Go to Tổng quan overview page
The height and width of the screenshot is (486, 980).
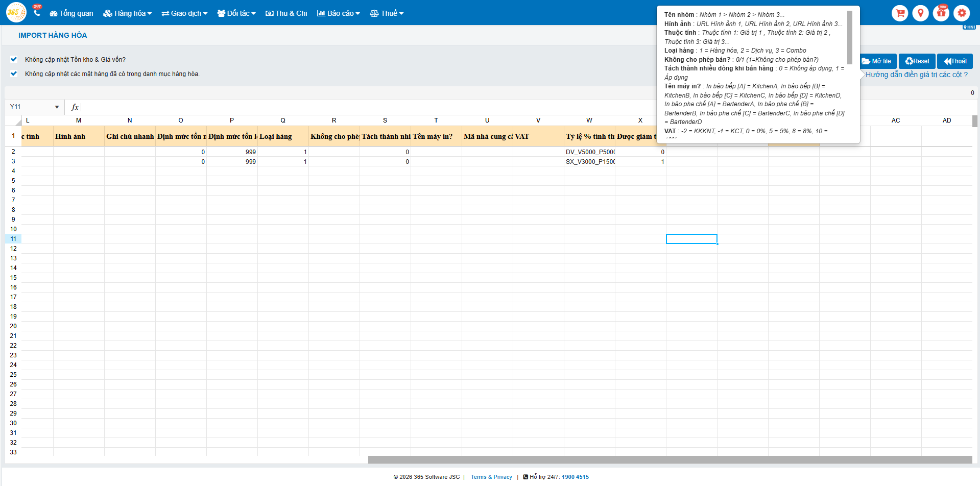click(x=71, y=13)
